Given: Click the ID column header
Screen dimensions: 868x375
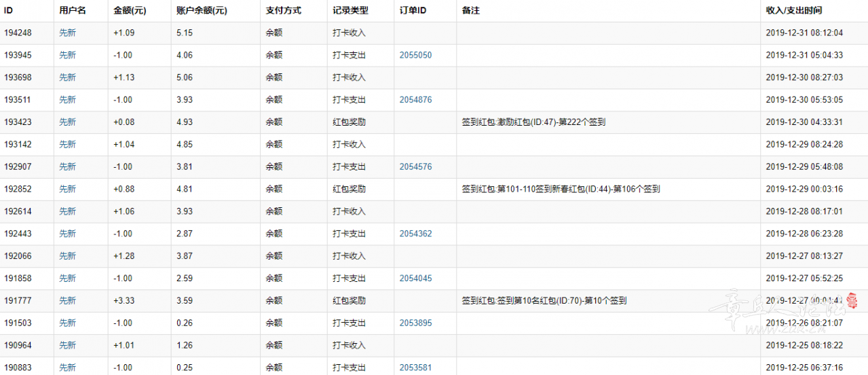Looking at the screenshot, I should click(x=9, y=11).
